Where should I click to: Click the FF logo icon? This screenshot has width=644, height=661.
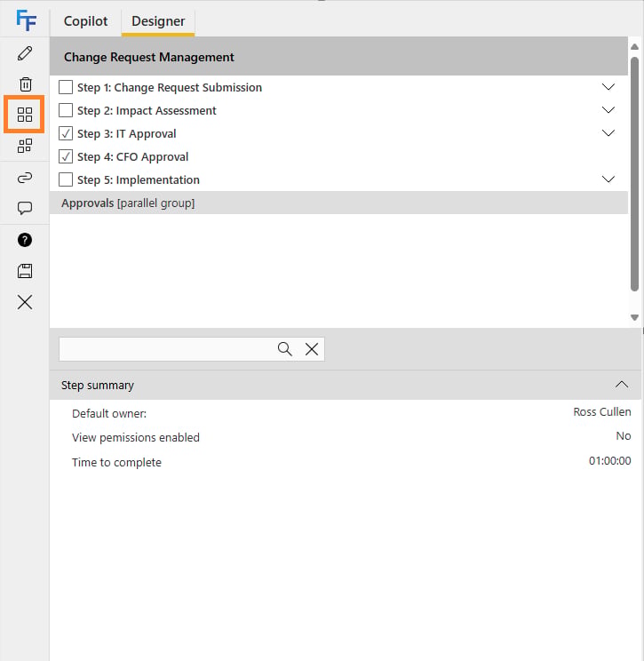pyautogui.click(x=26, y=20)
